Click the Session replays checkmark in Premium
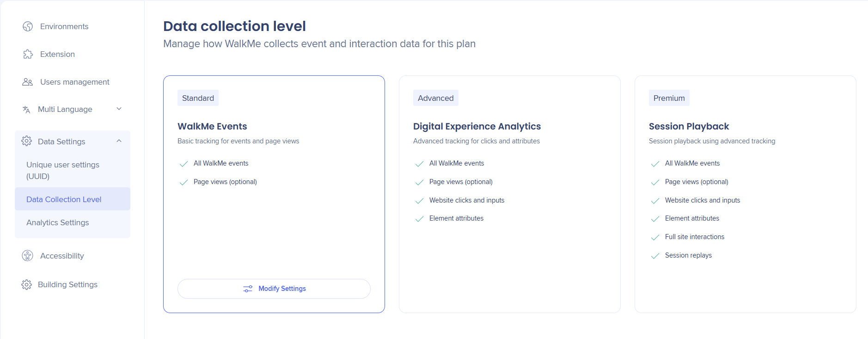The width and height of the screenshot is (868, 339). click(x=655, y=256)
